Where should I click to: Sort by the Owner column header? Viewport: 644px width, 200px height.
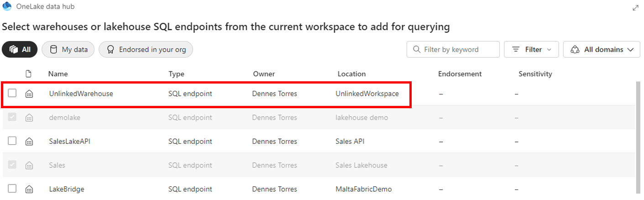click(x=264, y=74)
